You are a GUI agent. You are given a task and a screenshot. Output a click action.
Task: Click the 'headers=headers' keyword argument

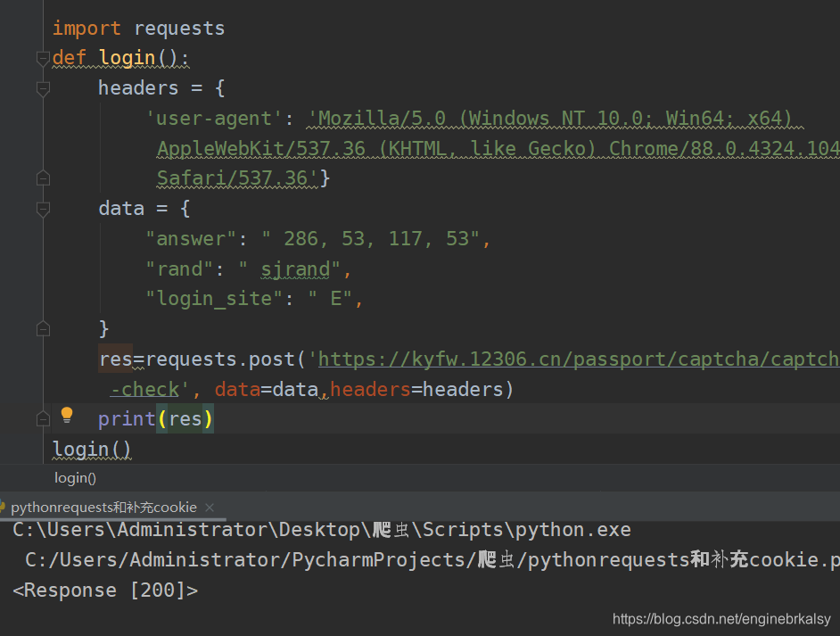pyautogui.click(x=416, y=389)
